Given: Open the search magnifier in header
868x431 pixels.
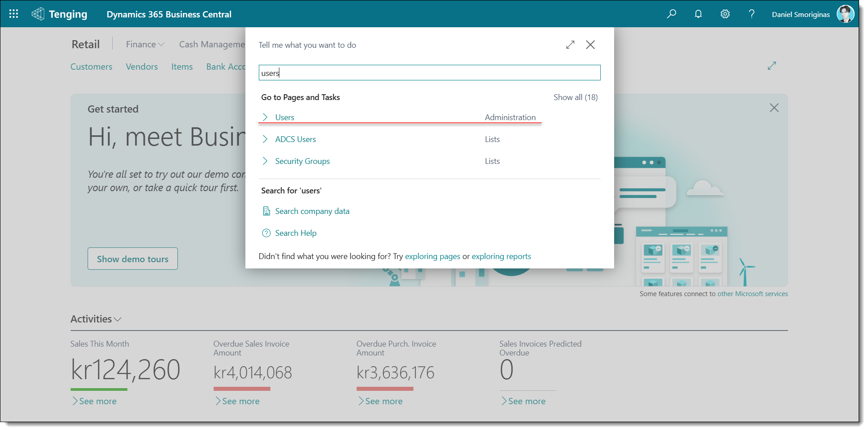Looking at the screenshot, I should coord(671,14).
